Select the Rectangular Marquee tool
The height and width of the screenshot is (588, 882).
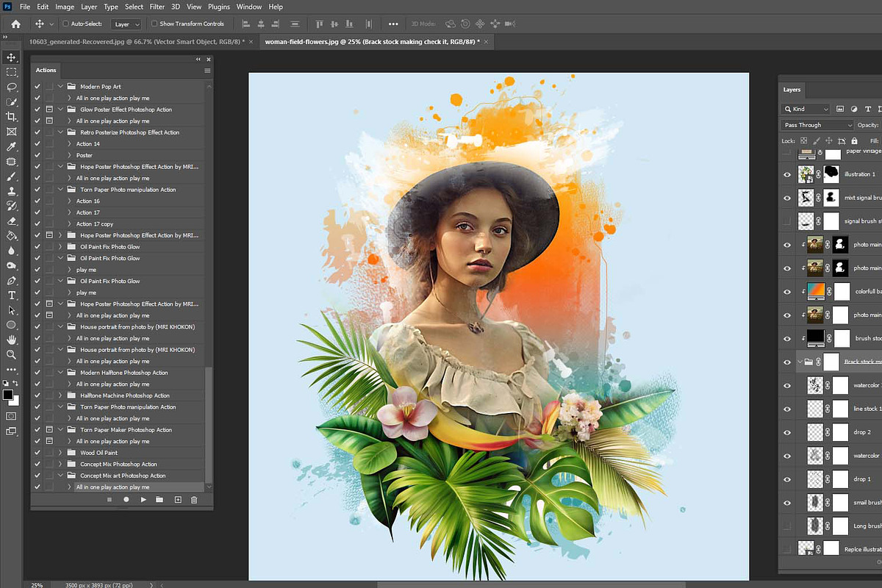(x=11, y=72)
